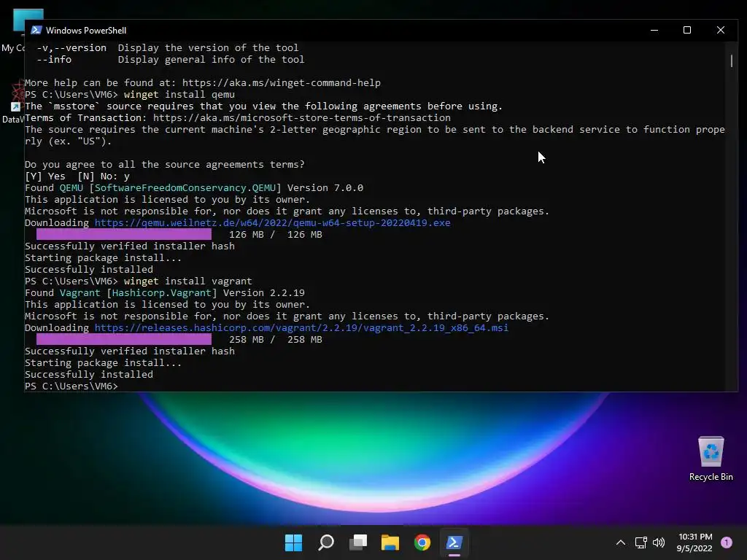Screen dimensions: 747x560
Task: Click the QEMU download progress bar
Action: pyautogui.click(x=124, y=234)
